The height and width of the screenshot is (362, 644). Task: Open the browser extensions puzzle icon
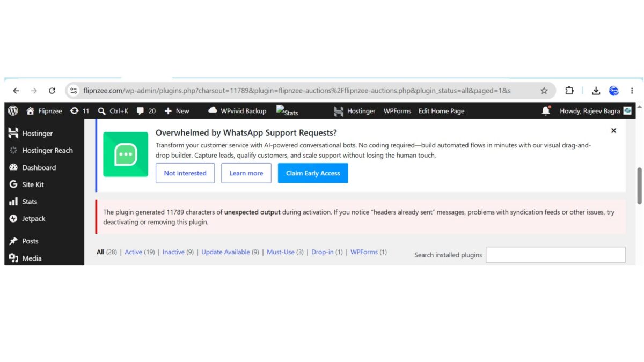click(569, 91)
